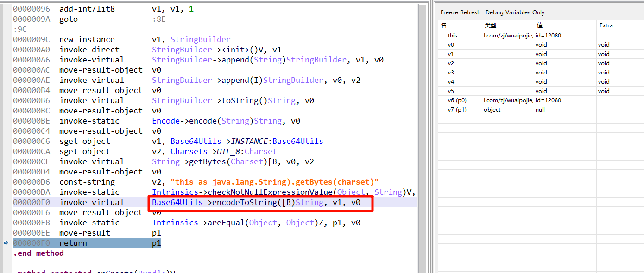Select the 'this' variable row
Screen dimensions: 644x273
click(541, 36)
